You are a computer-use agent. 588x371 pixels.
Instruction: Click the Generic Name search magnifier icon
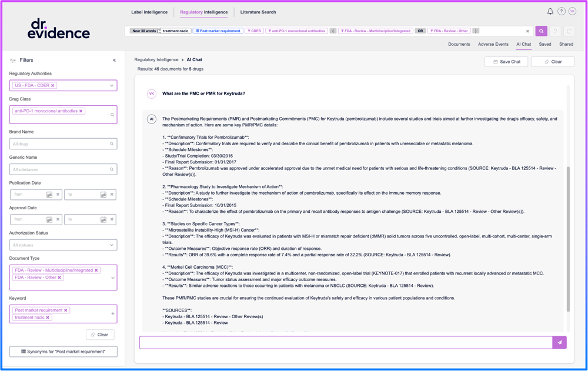tap(112, 169)
